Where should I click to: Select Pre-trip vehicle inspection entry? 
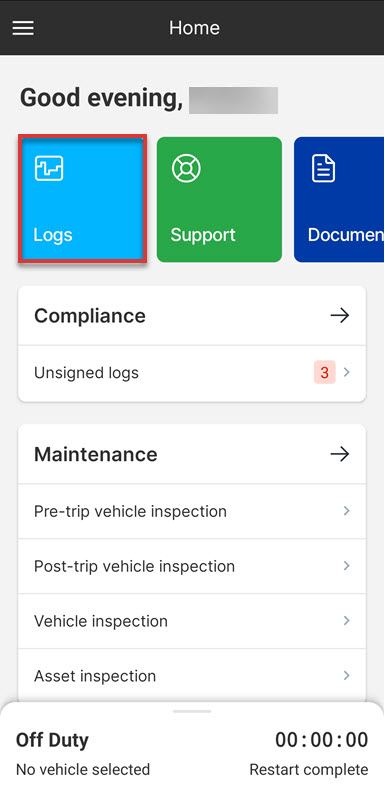coord(192,511)
